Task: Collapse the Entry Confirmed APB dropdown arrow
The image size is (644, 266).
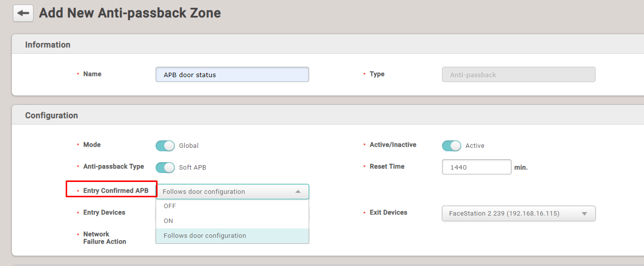Action: coord(297,192)
